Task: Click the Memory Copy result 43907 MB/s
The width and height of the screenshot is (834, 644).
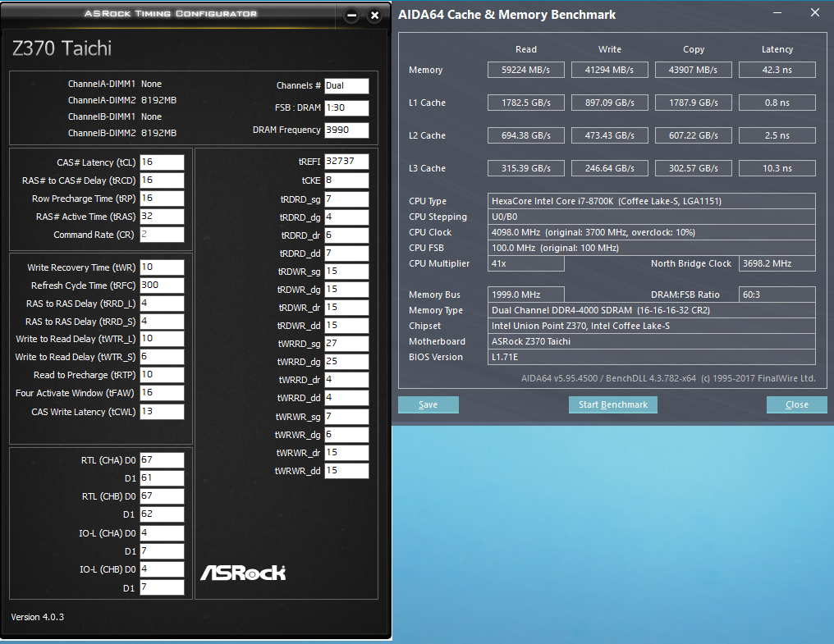Action: click(x=693, y=71)
